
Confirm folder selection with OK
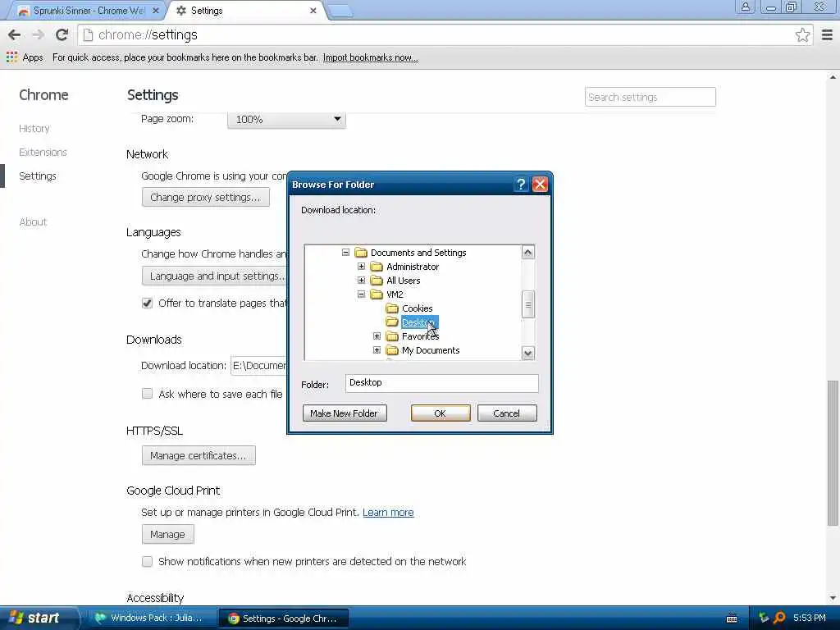pos(441,413)
